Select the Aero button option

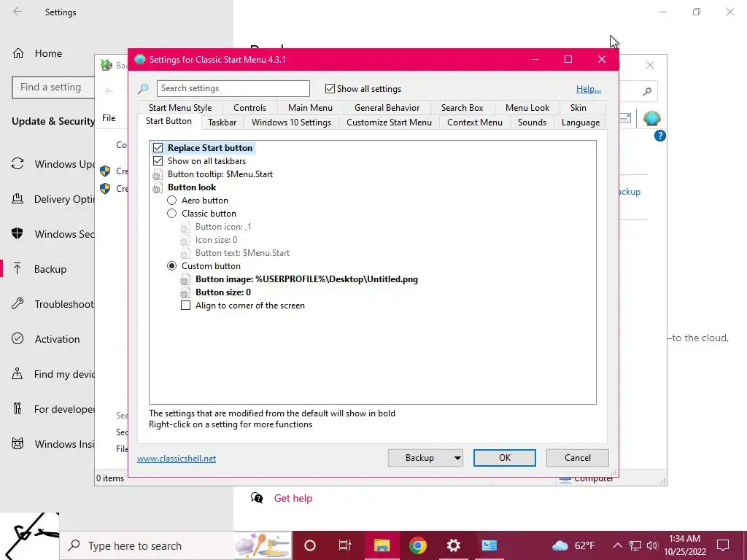(172, 201)
